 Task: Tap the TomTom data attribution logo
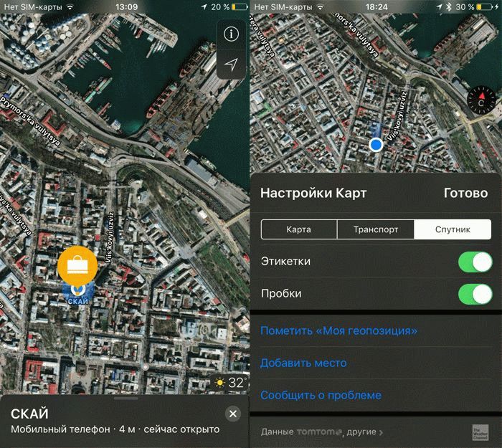coord(320,432)
